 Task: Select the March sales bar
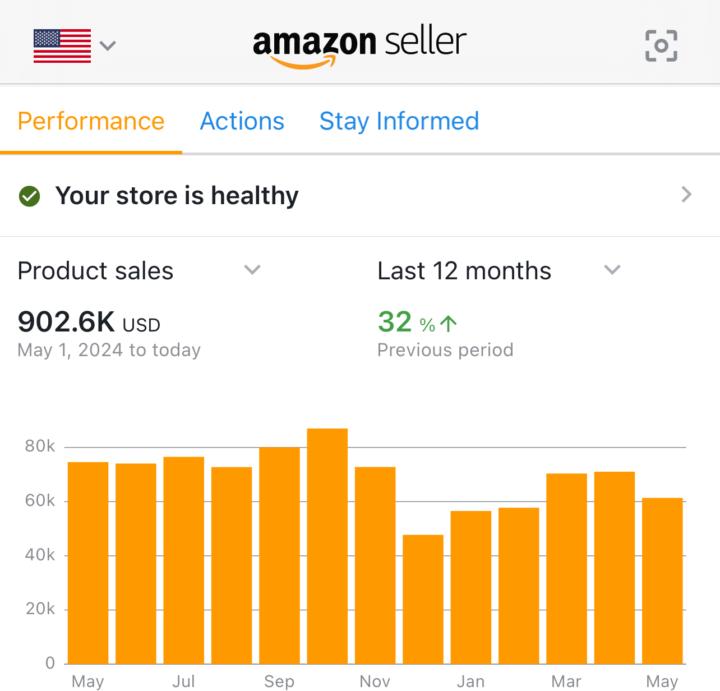[567, 568]
